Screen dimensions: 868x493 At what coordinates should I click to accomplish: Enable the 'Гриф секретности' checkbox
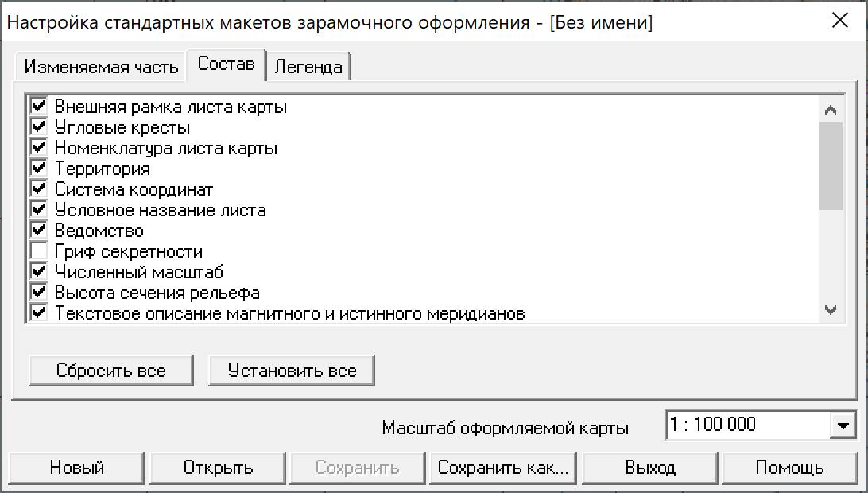coord(37,251)
